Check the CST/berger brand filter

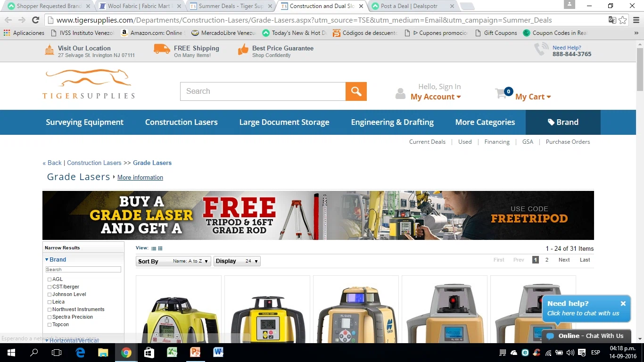click(x=50, y=287)
